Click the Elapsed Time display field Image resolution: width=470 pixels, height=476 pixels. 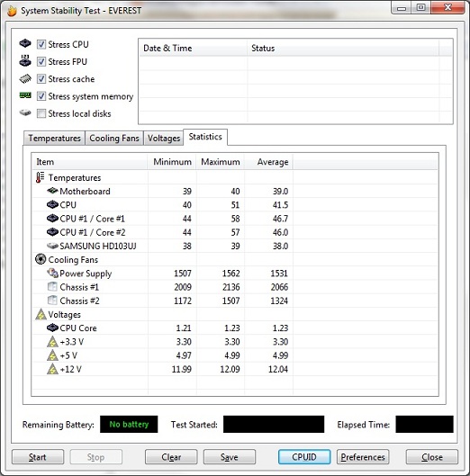point(424,424)
